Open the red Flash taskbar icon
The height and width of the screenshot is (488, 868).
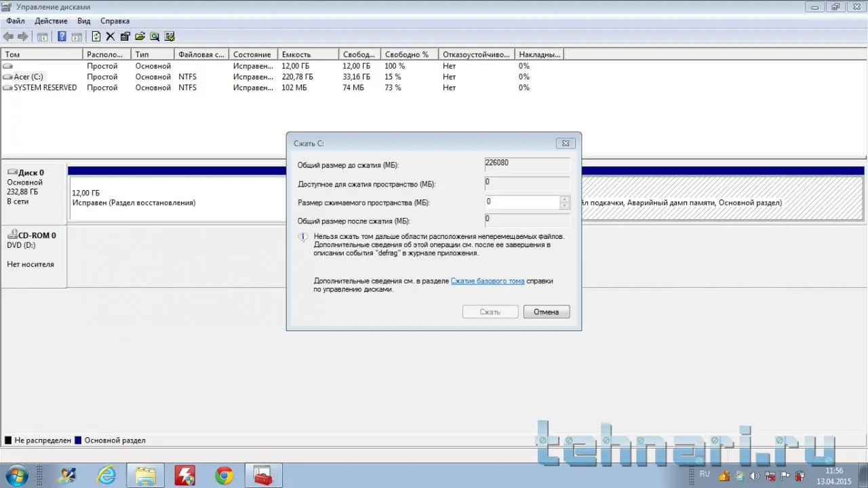(x=184, y=475)
